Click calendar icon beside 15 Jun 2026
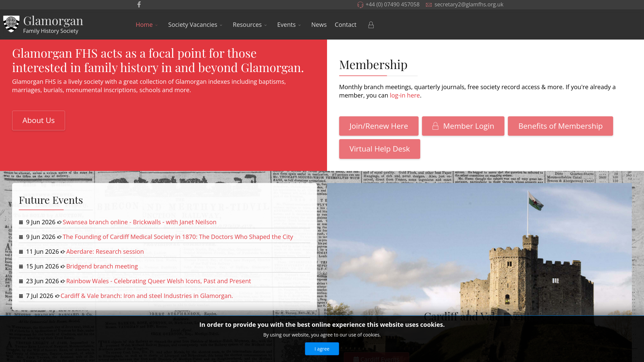This screenshot has height=362, width=644. [21, 266]
